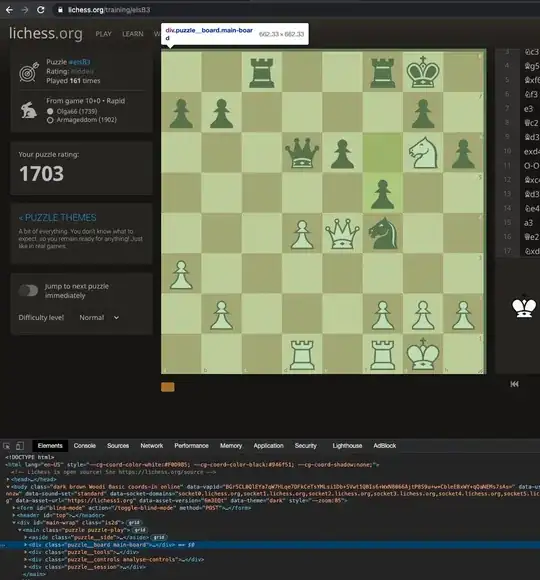Open the LEARN menu
This screenshot has height=580, width=540.
(x=133, y=34)
